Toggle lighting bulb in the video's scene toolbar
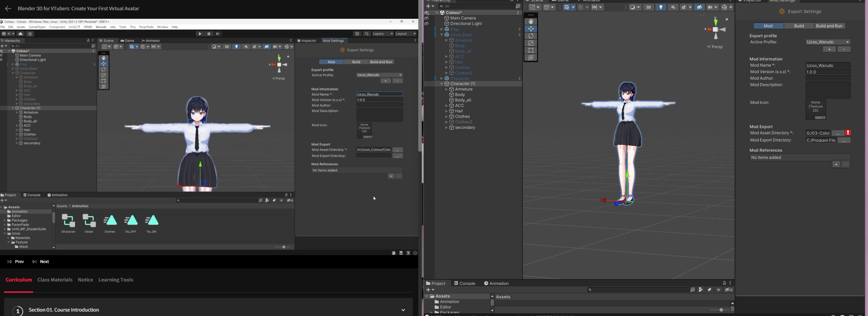Viewport: 868px width, 316px height. 236,47
